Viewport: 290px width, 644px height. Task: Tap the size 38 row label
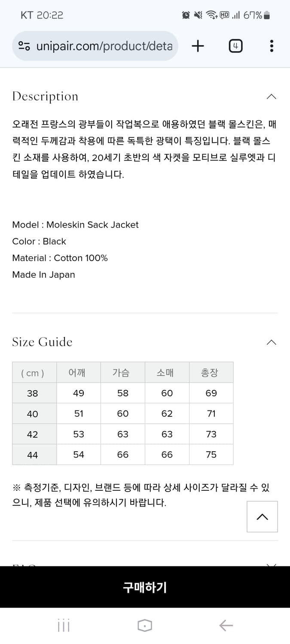click(x=33, y=393)
